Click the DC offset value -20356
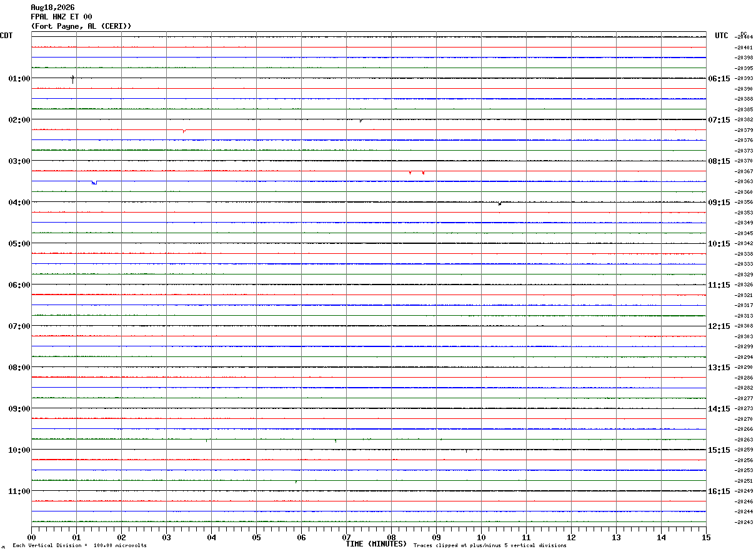 click(744, 202)
